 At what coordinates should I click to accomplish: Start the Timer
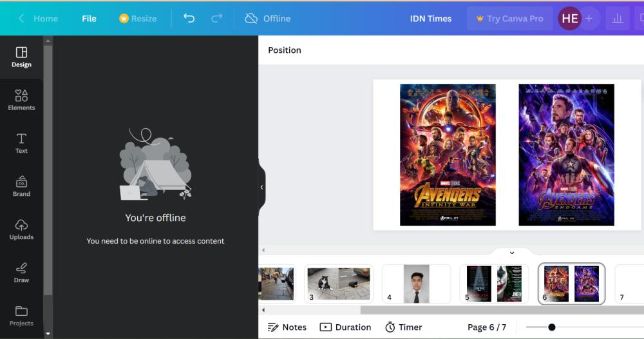[403, 327]
